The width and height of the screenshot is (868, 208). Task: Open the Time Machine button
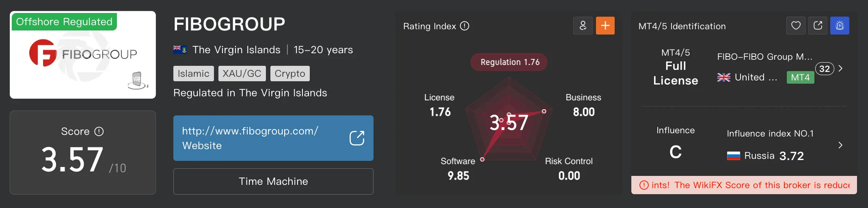coord(273,181)
